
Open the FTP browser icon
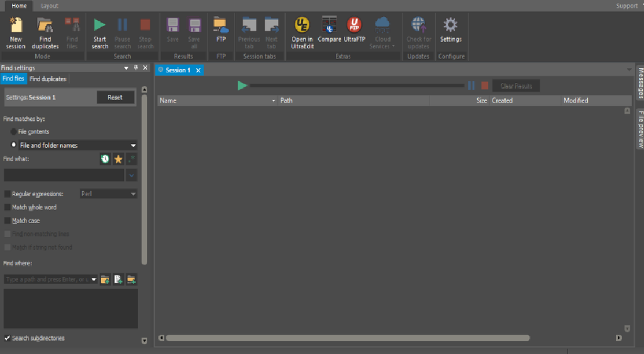221,30
